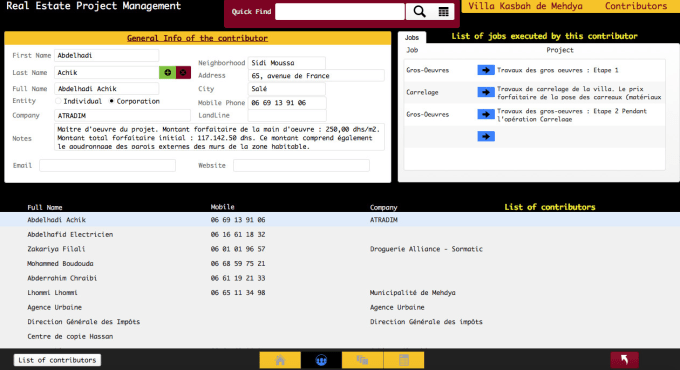Viewport: 680px width, 370px height.
Task: Select Centre de copie Hassan row
Action: point(340,336)
